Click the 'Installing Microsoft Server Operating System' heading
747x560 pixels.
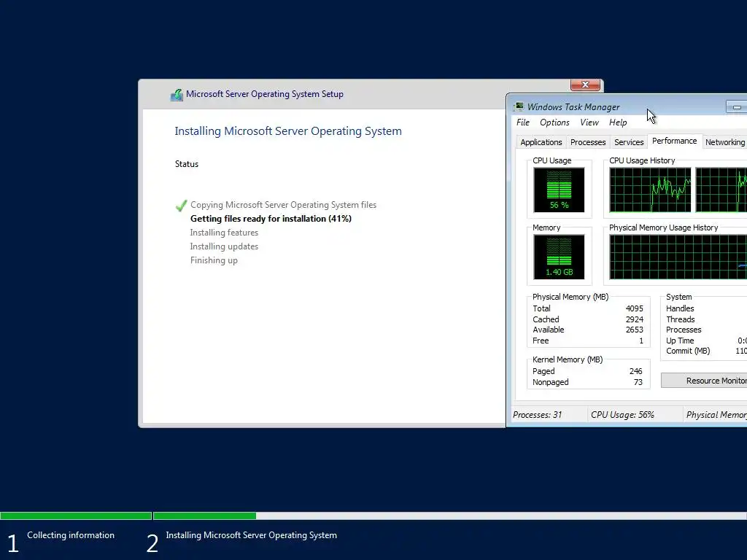pyautogui.click(x=287, y=131)
